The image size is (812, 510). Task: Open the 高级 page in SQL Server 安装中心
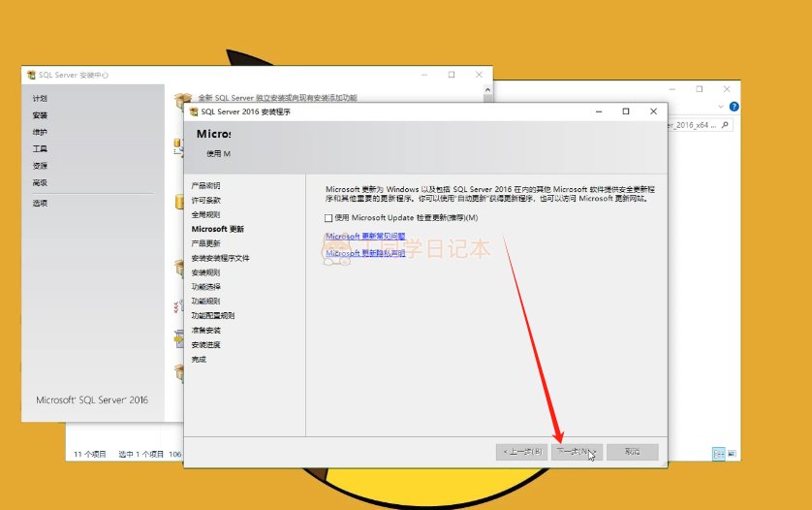tap(40, 182)
